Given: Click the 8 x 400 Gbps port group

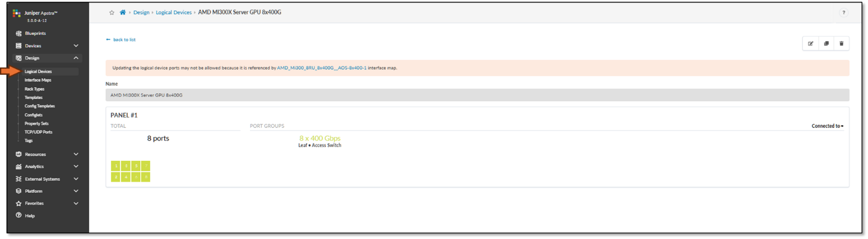Looking at the screenshot, I should (320, 138).
